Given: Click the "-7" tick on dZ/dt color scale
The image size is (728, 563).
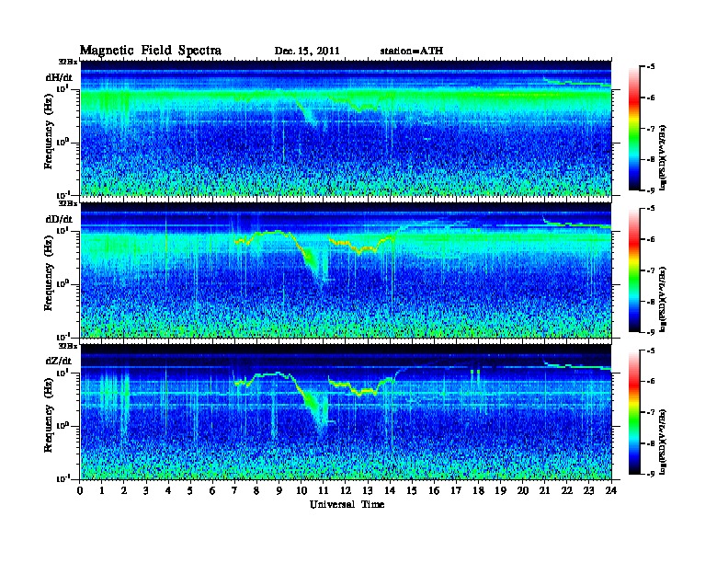Looking at the screenshot, I should (651, 412).
